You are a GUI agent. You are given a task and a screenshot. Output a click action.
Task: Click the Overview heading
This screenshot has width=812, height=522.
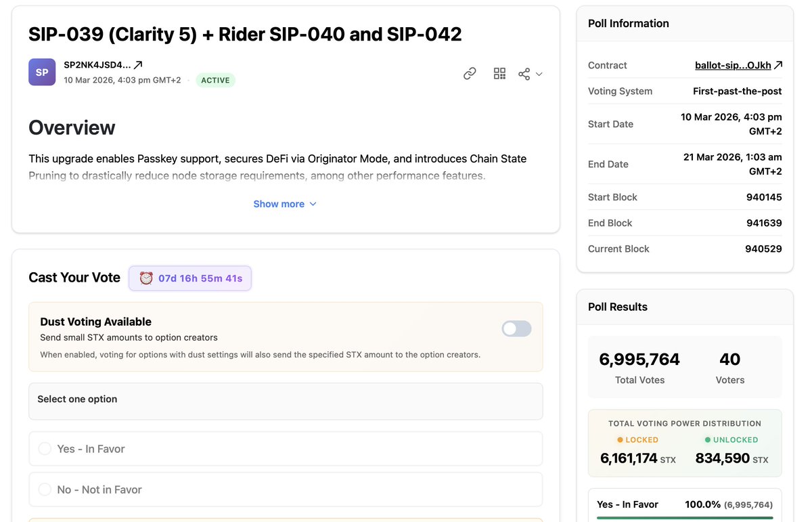pyautogui.click(x=72, y=128)
